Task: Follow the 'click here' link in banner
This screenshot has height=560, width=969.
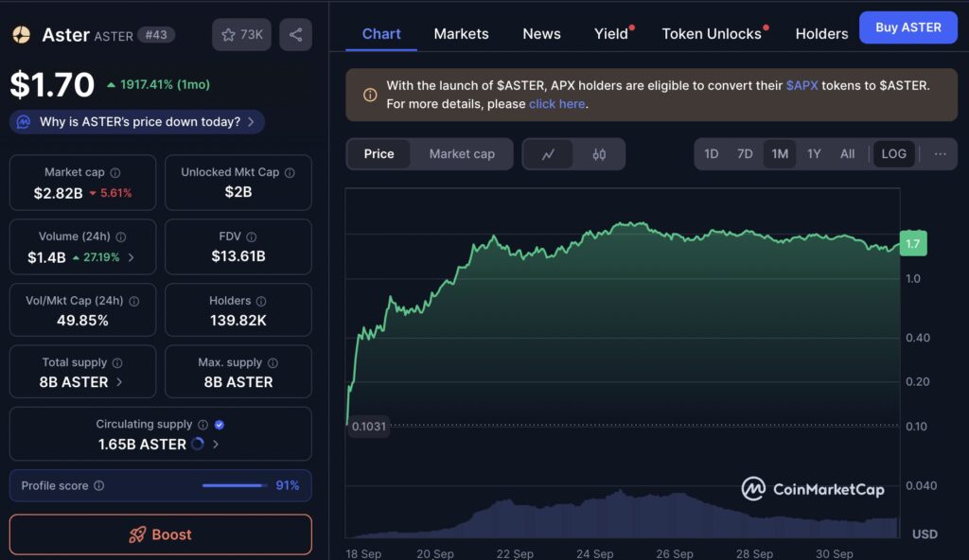Action: [x=557, y=104]
